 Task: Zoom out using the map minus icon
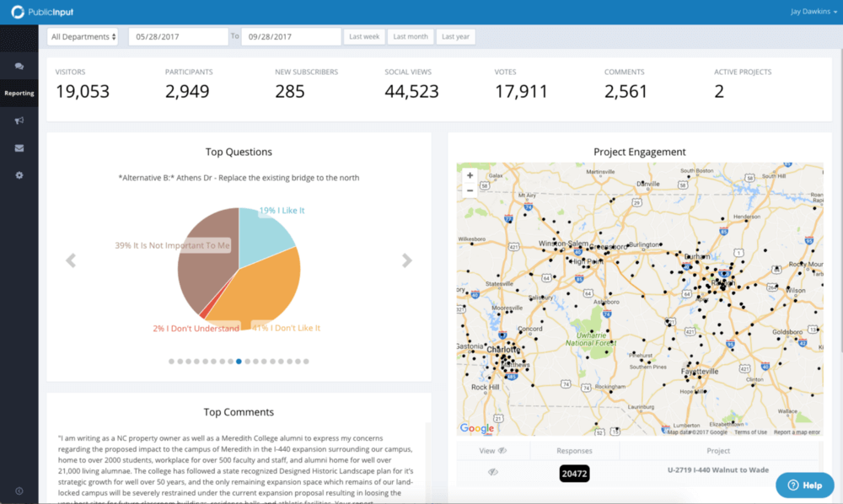point(469,192)
